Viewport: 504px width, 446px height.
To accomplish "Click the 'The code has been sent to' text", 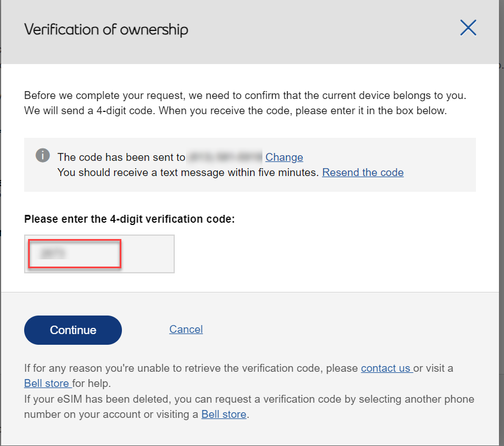I will coord(121,157).
